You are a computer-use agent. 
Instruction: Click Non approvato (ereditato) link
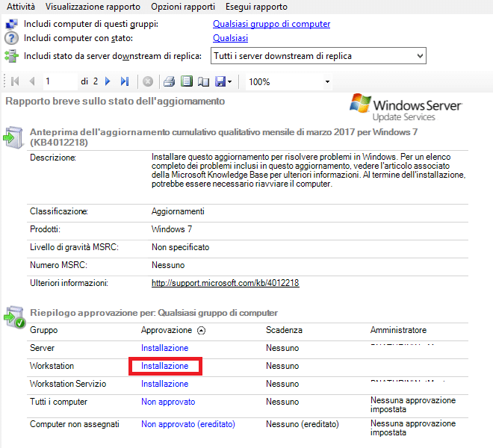click(x=188, y=424)
